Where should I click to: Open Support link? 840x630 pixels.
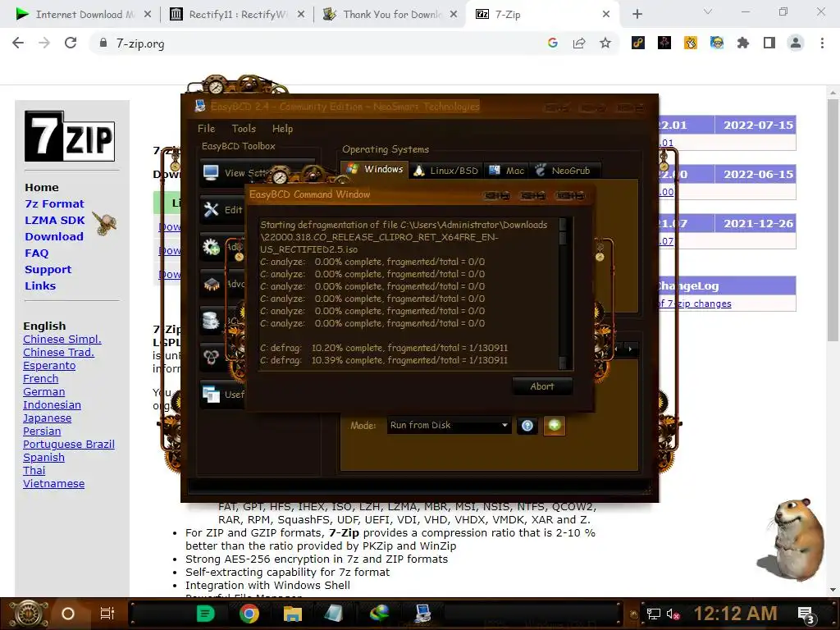tap(48, 269)
